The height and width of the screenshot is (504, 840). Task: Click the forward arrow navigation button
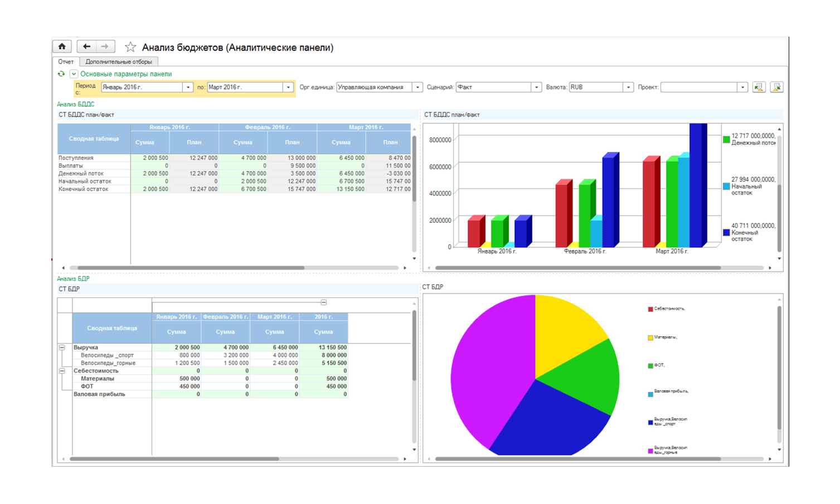click(x=105, y=47)
